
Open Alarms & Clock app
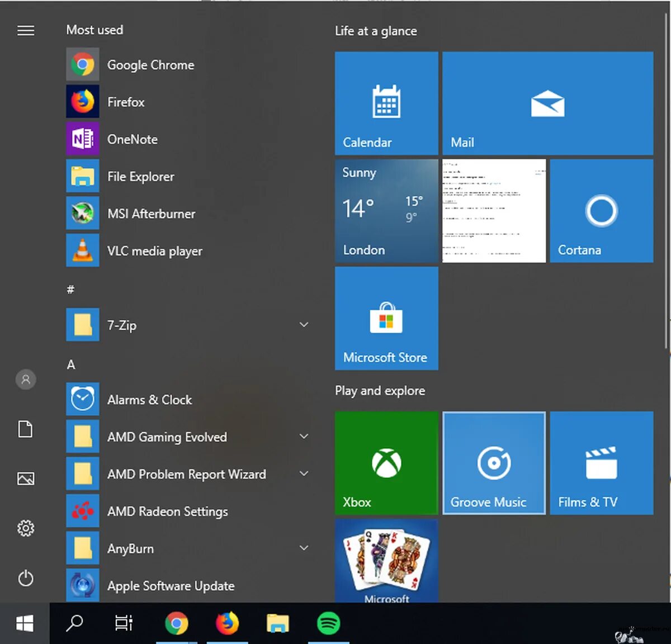(187, 400)
